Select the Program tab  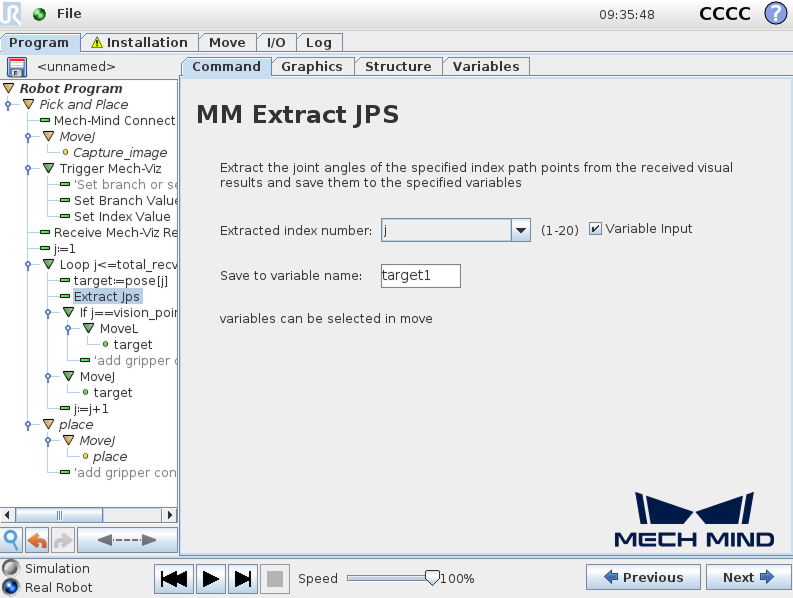point(39,42)
